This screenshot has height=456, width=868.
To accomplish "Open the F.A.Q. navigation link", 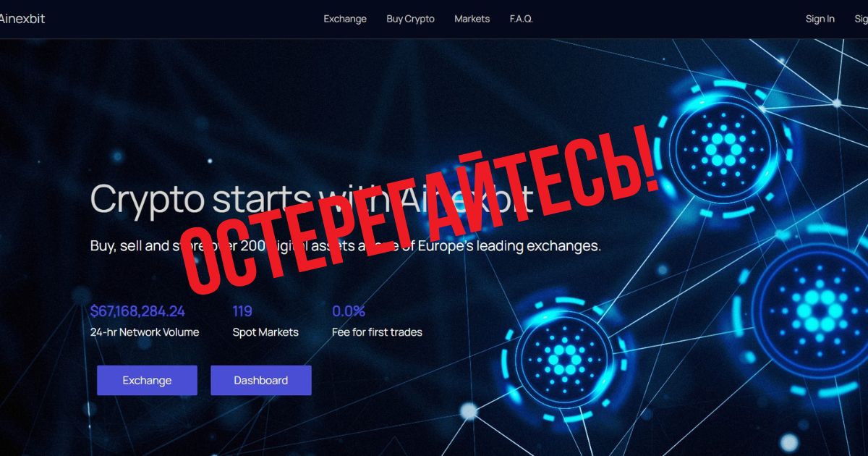I will click(x=521, y=19).
